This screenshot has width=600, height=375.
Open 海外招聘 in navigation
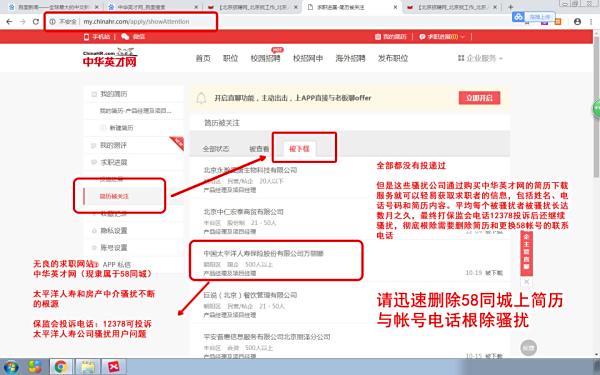tap(350, 59)
